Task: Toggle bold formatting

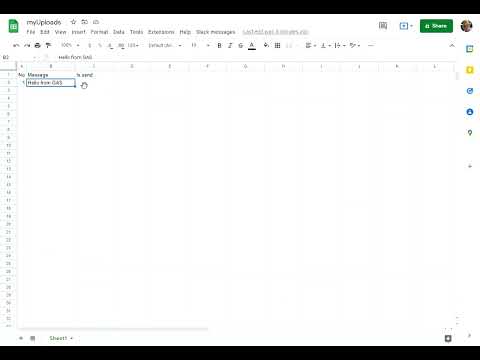Action: pyautogui.click(x=219, y=45)
